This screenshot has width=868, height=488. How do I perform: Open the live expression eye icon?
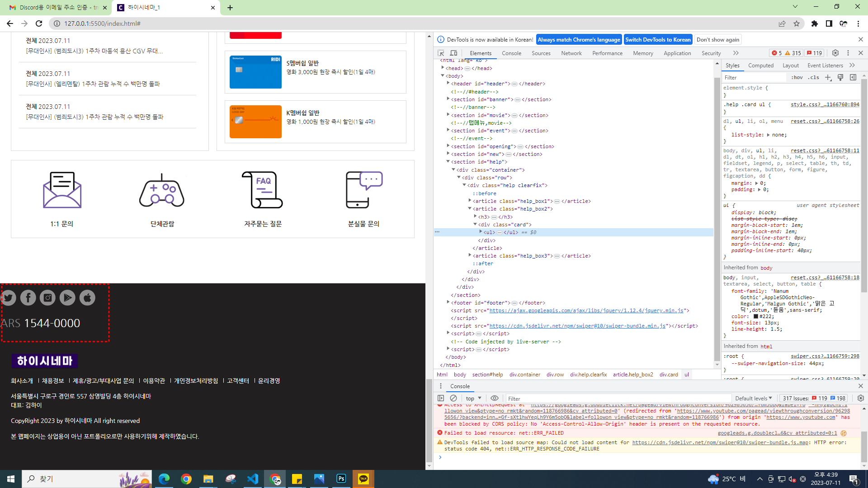[495, 398]
